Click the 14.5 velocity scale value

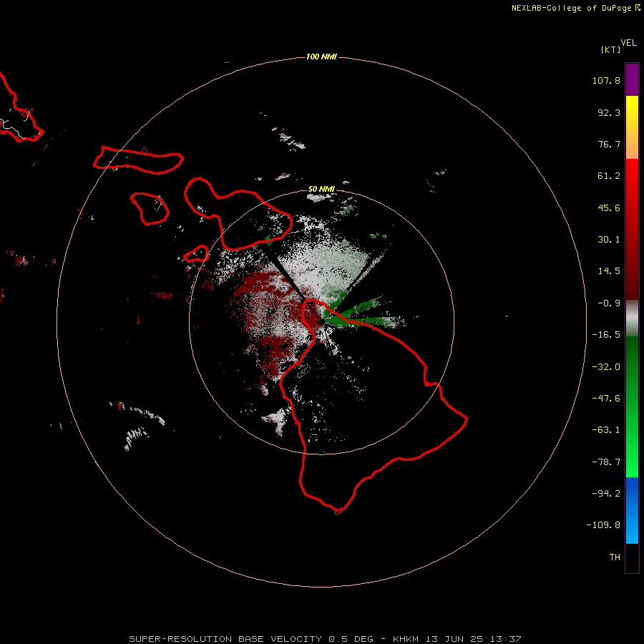tap(609, 271)
